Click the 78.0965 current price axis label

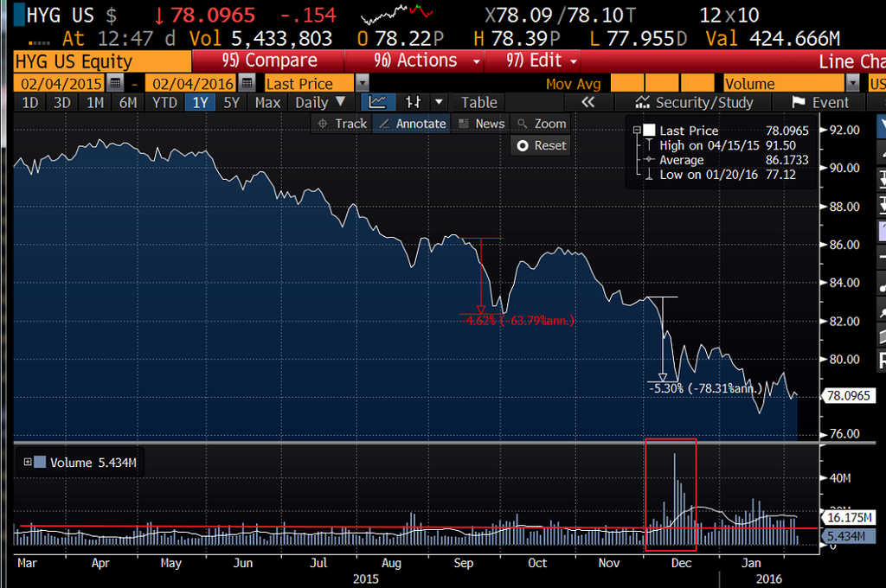[849, 395]
